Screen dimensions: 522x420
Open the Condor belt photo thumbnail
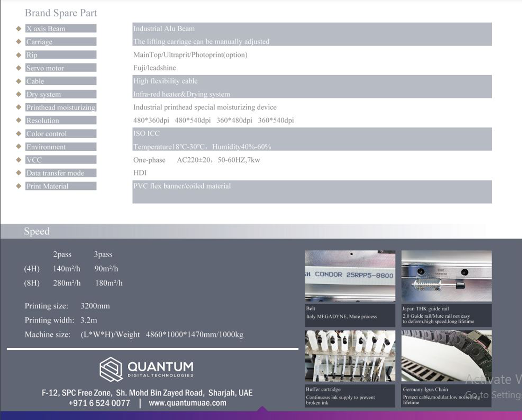[x=350, y=276]
